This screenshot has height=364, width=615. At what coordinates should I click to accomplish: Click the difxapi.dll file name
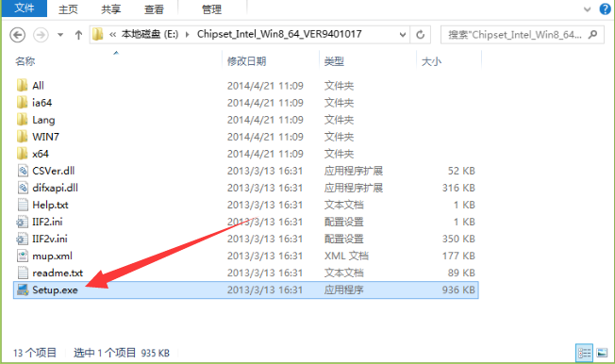55,188
